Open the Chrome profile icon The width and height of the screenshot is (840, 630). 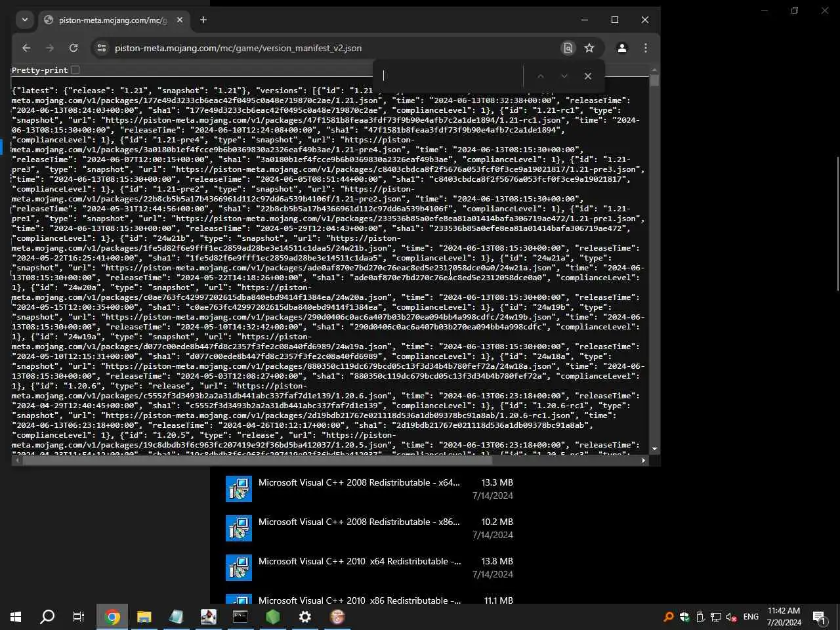[x=622, y=48]
